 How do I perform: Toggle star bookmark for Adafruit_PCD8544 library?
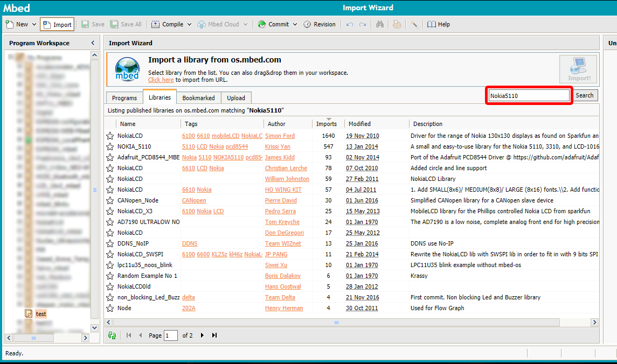tap(110, 157)
